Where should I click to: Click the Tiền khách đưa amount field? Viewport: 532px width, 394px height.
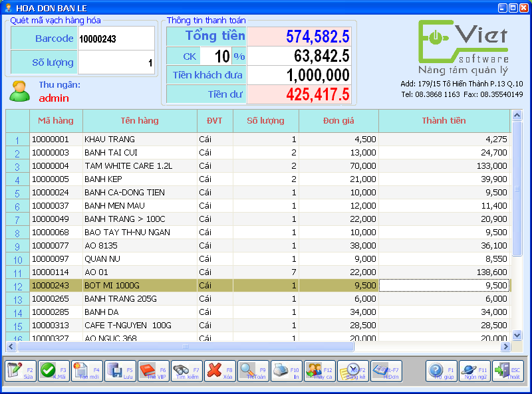click(x=299, y=75)
